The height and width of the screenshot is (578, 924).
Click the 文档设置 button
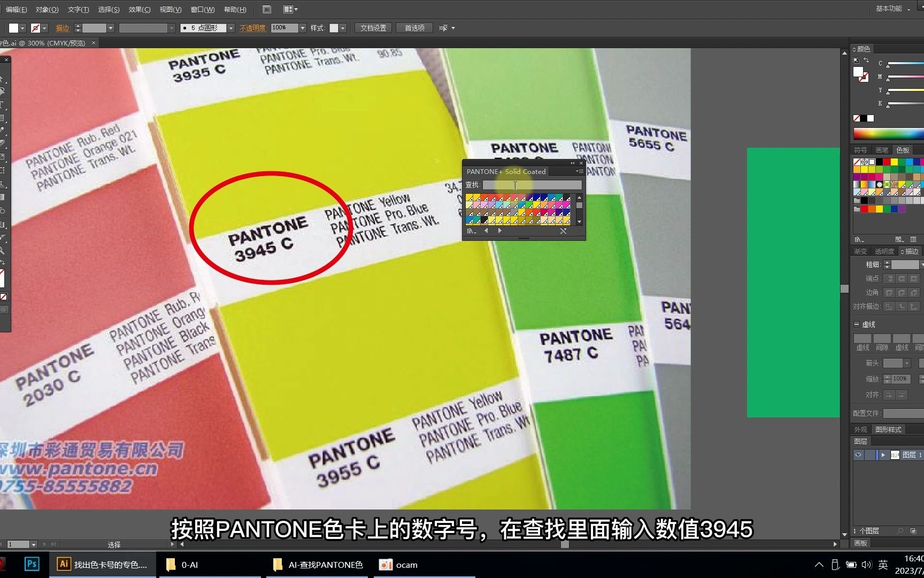[373, 28]
